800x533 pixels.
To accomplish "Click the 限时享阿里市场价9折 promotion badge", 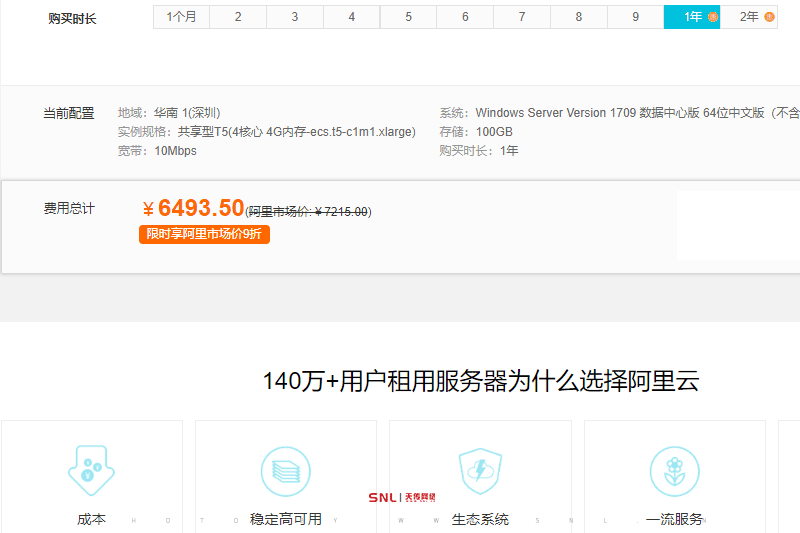I will coord(204,234).
